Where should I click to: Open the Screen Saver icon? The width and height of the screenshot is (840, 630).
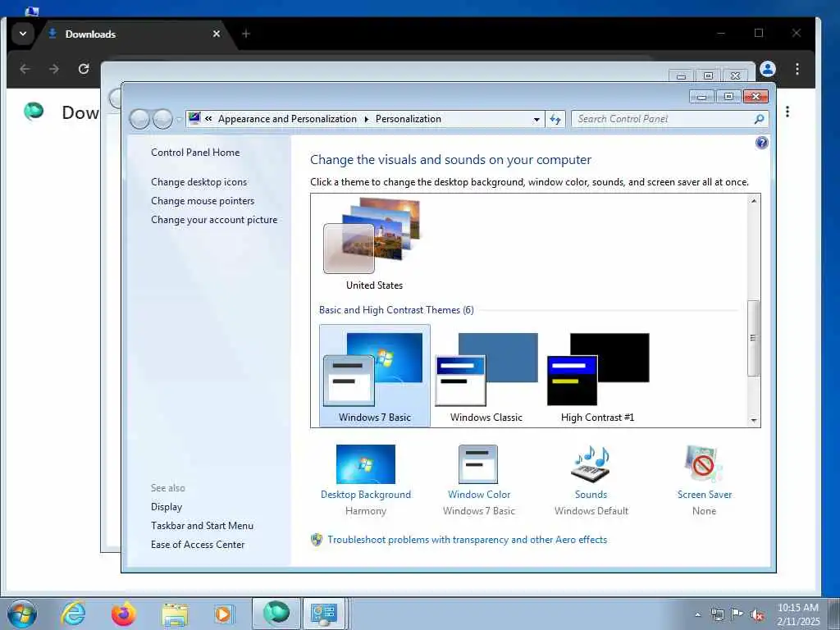tap(703, 464)
